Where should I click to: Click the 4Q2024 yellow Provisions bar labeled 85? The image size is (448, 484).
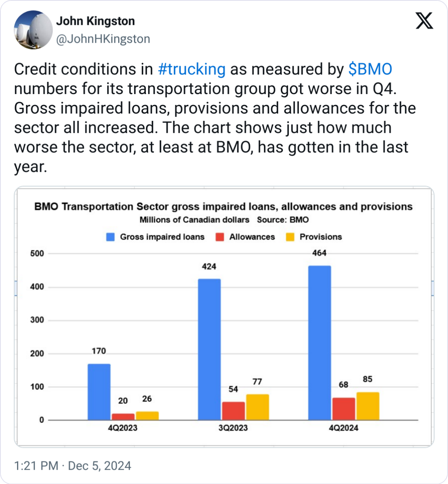click(x=368, y=406)
